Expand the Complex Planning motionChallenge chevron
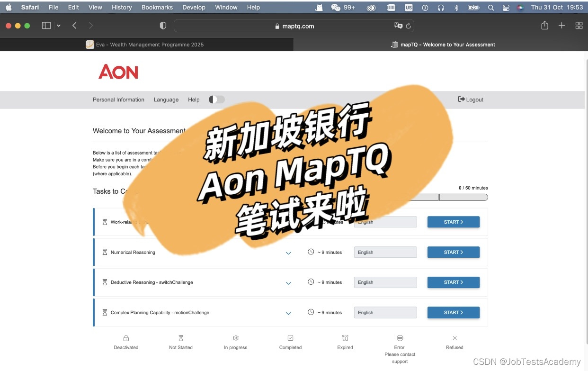Viewport: 588px width, 371px height. point(288,313)
